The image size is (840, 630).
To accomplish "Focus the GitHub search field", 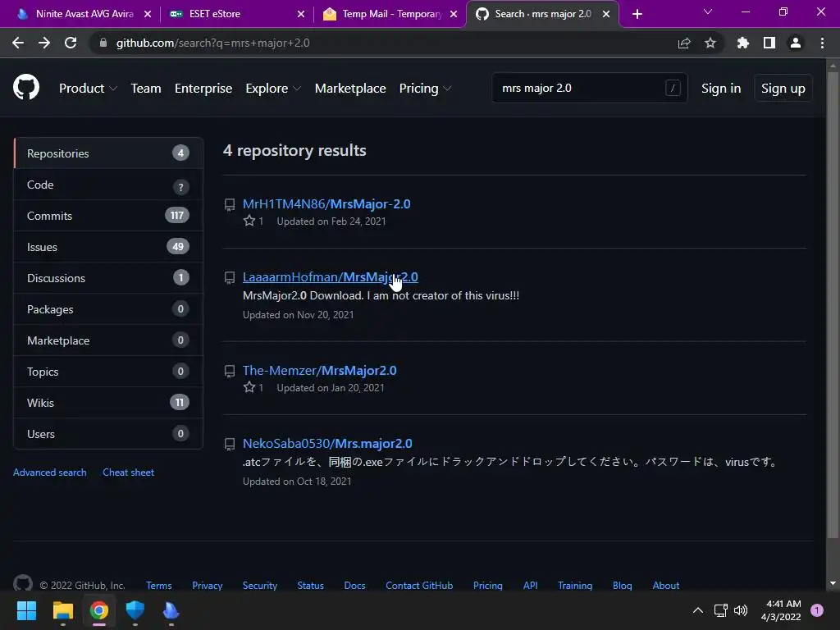I will pos(589,88).
